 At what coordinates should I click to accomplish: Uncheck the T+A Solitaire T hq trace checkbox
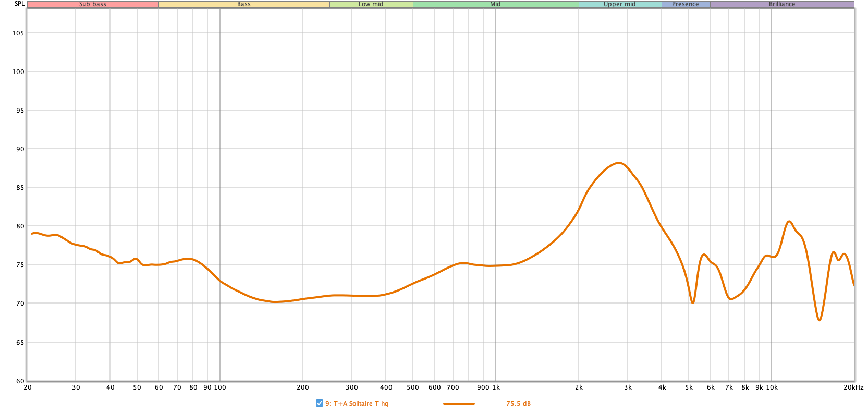pos(319,403)
